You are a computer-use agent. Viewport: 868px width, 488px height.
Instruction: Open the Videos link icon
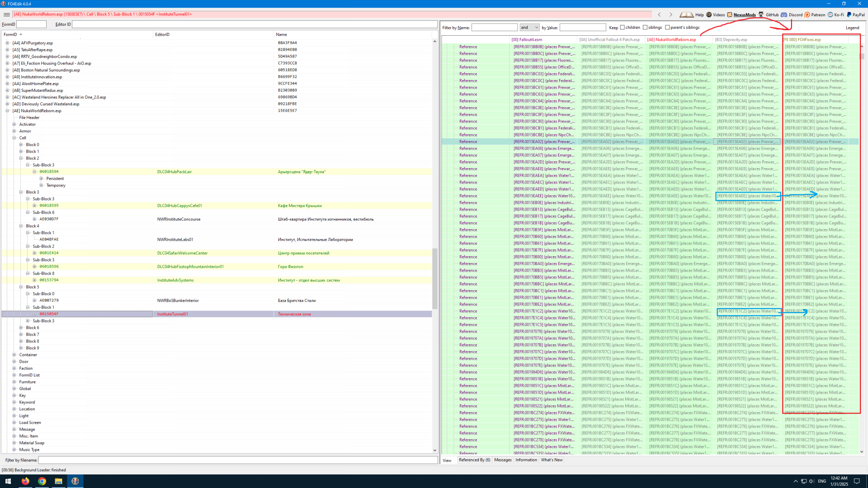coord(709,14)
